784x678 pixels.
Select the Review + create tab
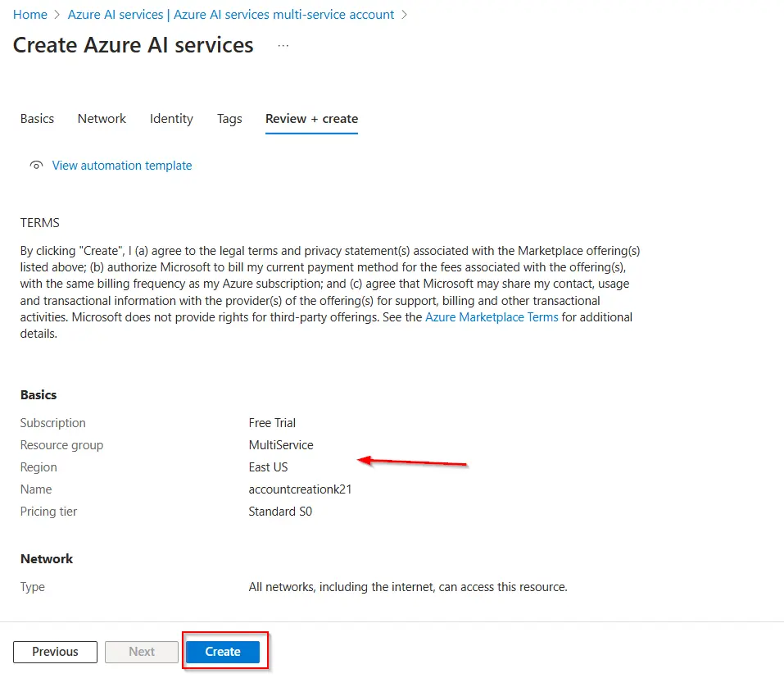coord(311,119)
